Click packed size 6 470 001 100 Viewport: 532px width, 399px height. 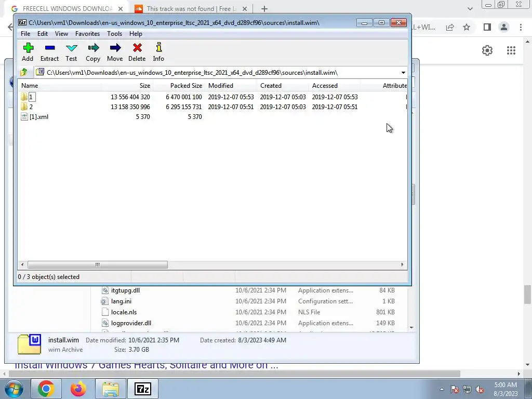[x=184, y=97]
